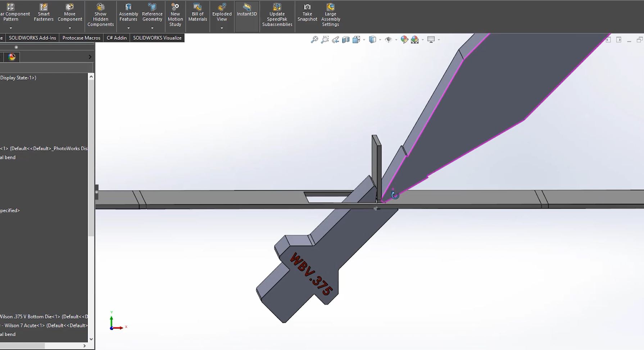This screenshot has height=350, width=644.
Task: Open the DisplayManager tab icon in left panel
Action: (12, 57)
